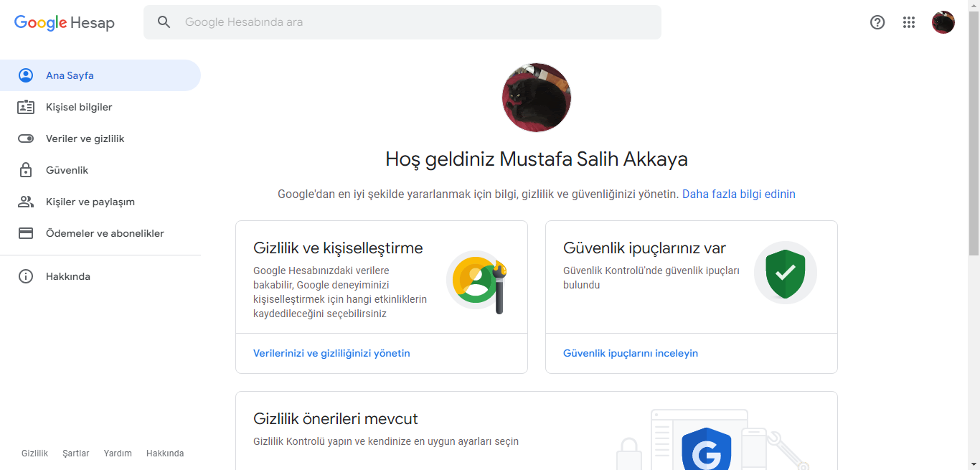Image resolution: width=980 pixels, height=470 pixels.
Task: Click the search magnifier icon
Action: (x=164, y=22)
